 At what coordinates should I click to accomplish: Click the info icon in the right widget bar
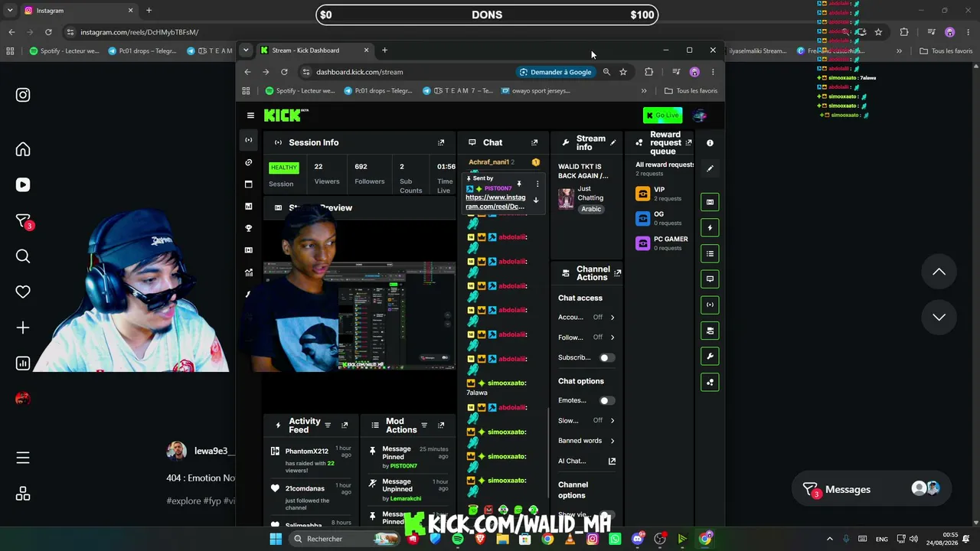click(x=710, y=143)
